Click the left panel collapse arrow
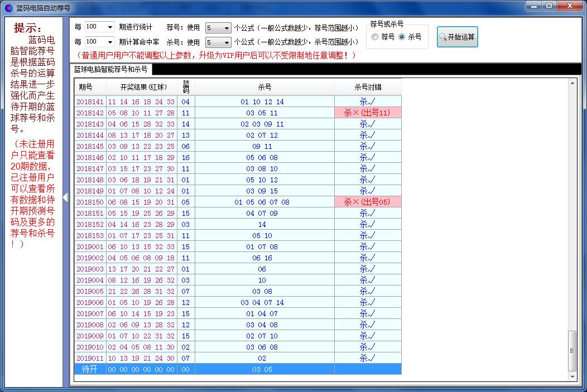 (x=65, y=197)
